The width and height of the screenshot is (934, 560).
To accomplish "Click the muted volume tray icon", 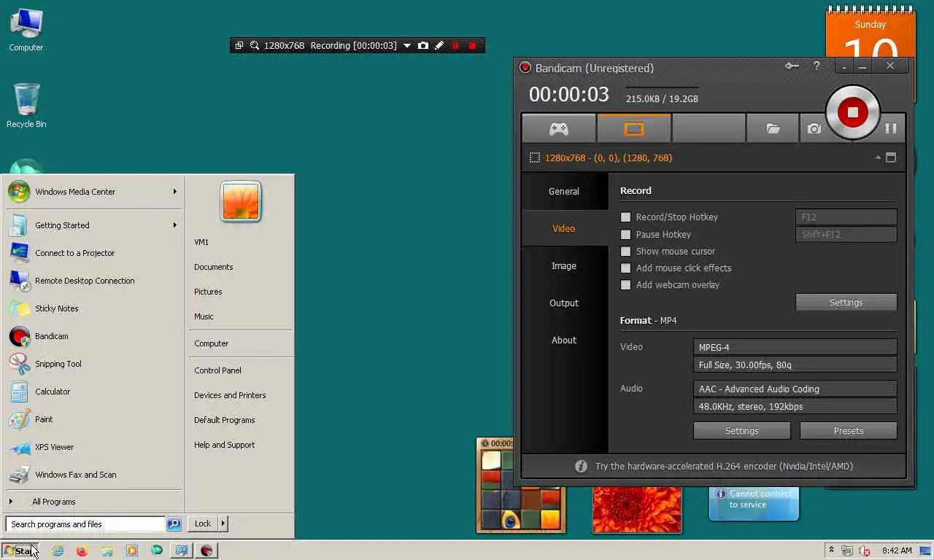I will (x=865, y=551).
